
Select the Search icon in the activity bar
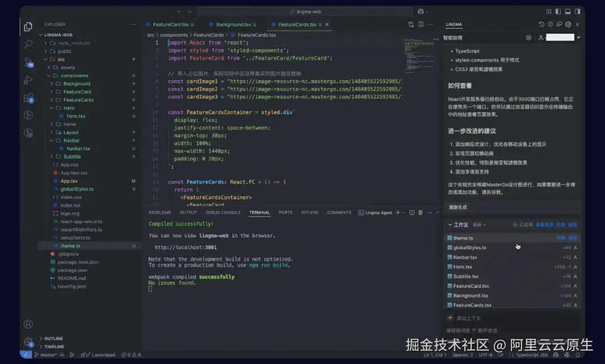(28, 44)
